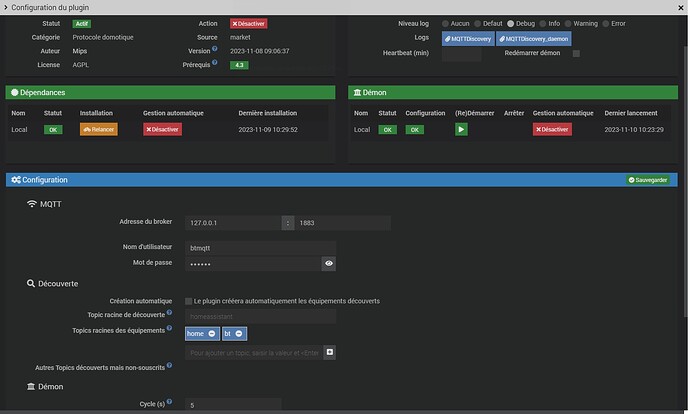Start the daemon with the green play button
The height and width of the screenshot is (414, 690).
coord(461,129)
